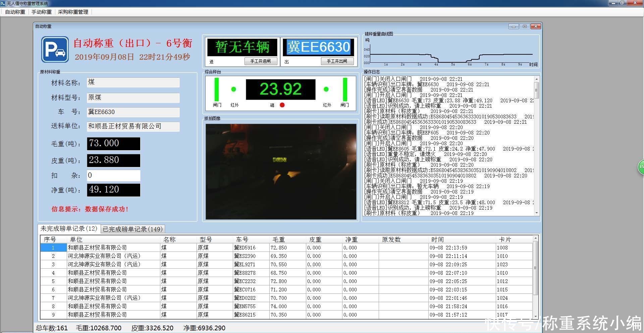The width and height of the screenshot is (644, 333).
Task: Click the 净重 display 49.120
Action: (x=114, y=190)
